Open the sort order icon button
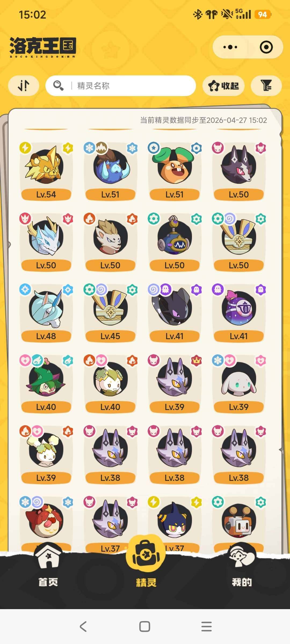 (24, 86)
